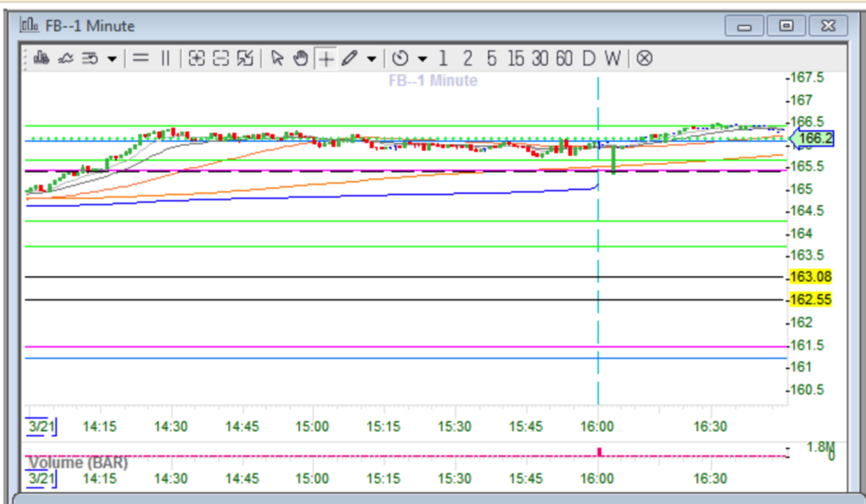This screenshot has height=504, width=866.
Task: Select the bar chart style icon
Action: click(x=39, y=59)
